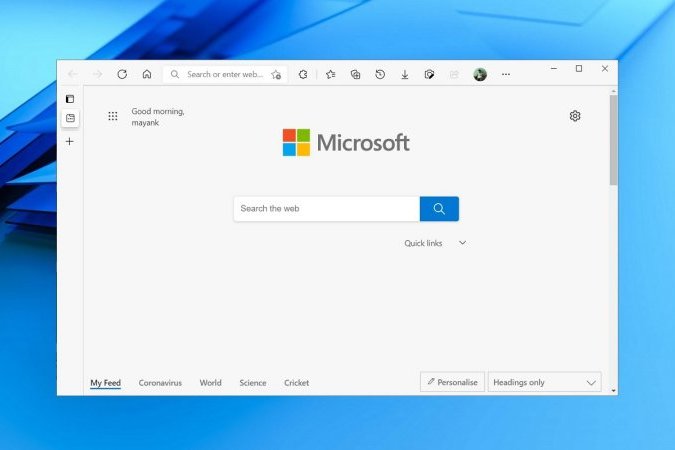Switch to the Coronavirus tab

coord(160,383)
